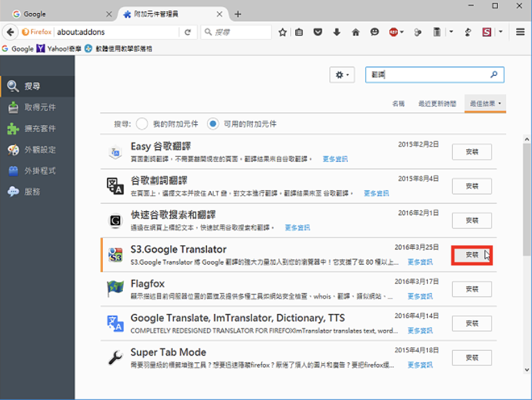
Task: Open 更多資訊 link for 谷歌劃詞翻譯
Action: click(376, 193)
